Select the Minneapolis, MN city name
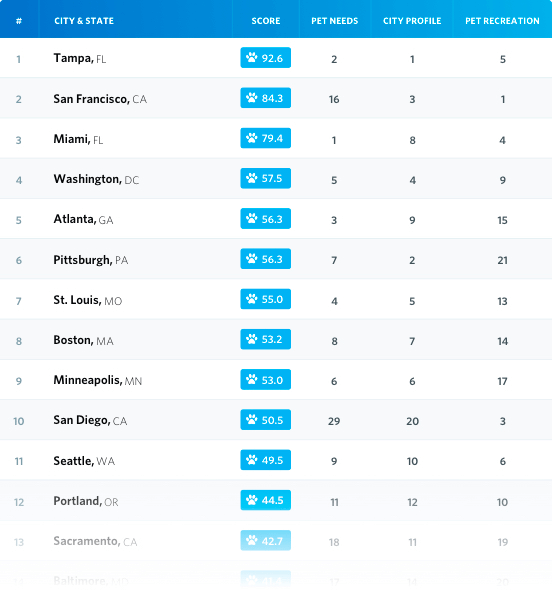The width and height of the screenshot is (552, 590). 98,380
